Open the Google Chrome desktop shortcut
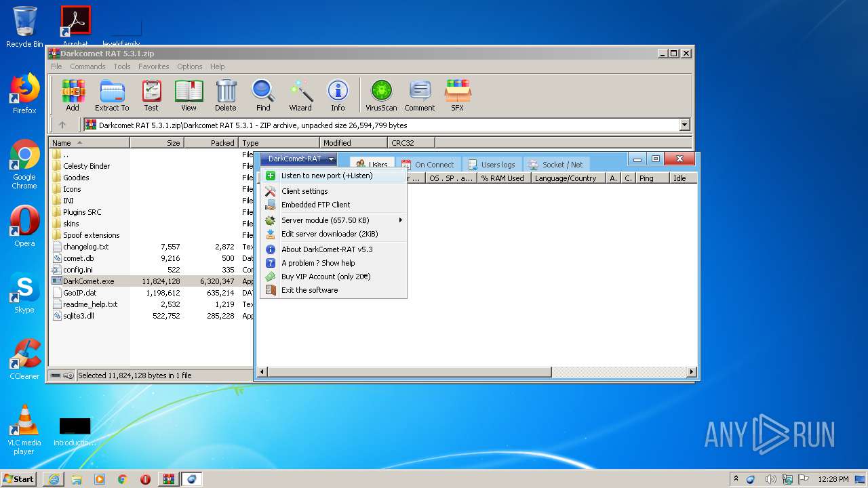Image resolution: width=868 pixels, height=488 pixels. (x=24, y=164)
